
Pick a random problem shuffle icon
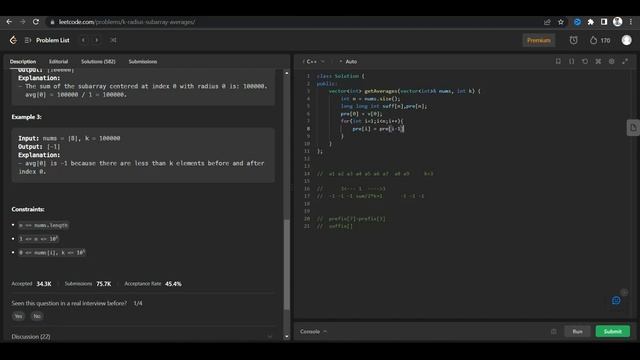click(x=113, y=40)
